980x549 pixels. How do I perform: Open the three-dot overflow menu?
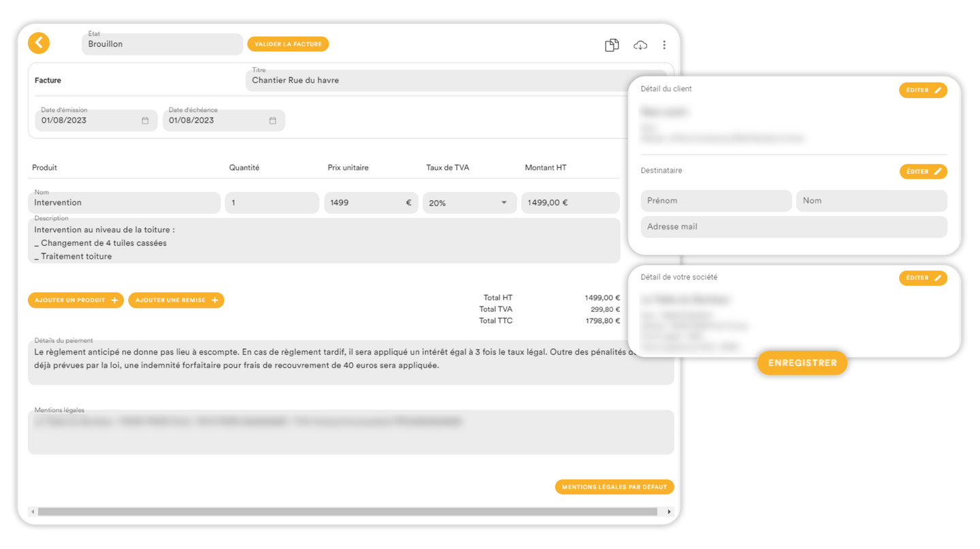(664, 45)
